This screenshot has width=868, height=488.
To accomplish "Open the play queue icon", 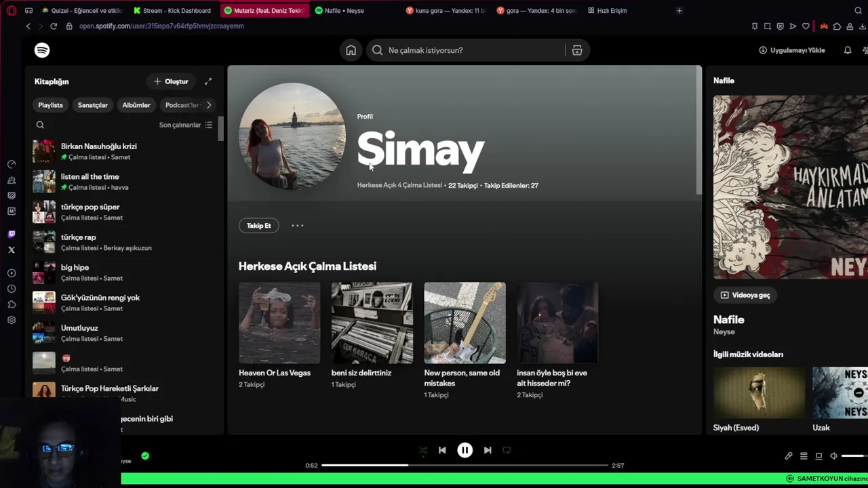I will 804,456.
